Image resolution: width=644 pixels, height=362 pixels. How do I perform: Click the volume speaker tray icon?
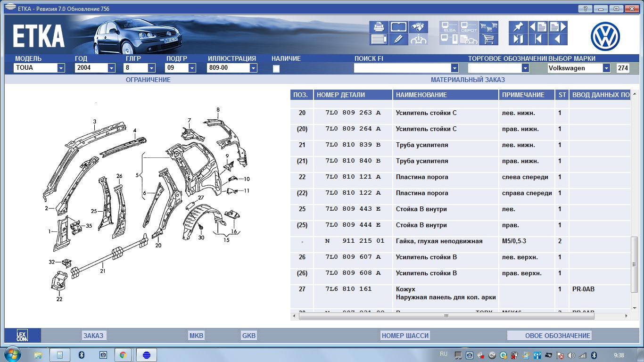pyautogui.click(x=571, y=355)
